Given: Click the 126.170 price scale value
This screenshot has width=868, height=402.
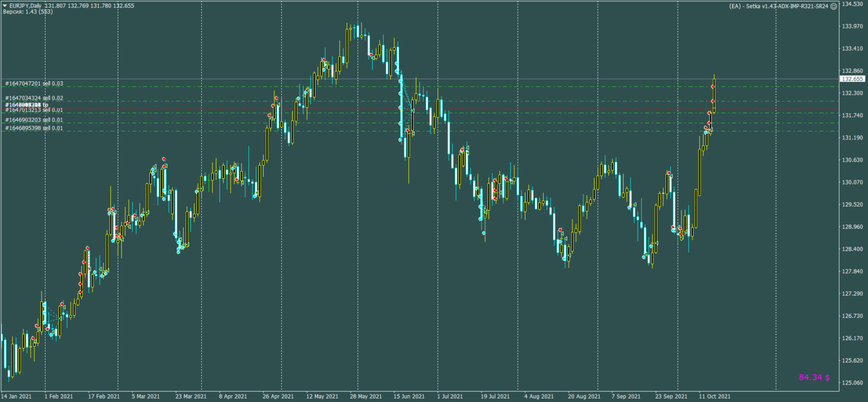Looking at the screenshot, I should 852,338.
